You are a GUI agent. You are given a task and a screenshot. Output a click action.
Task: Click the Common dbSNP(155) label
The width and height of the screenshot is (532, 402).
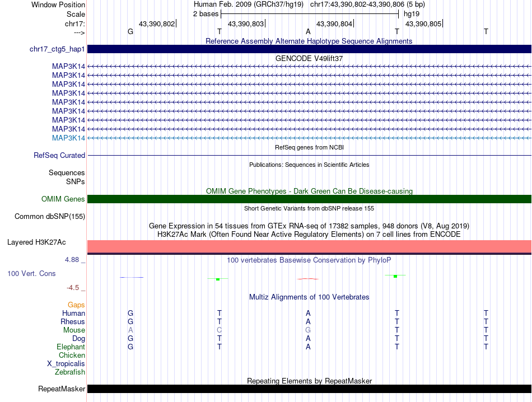click(x=50, y=217)
